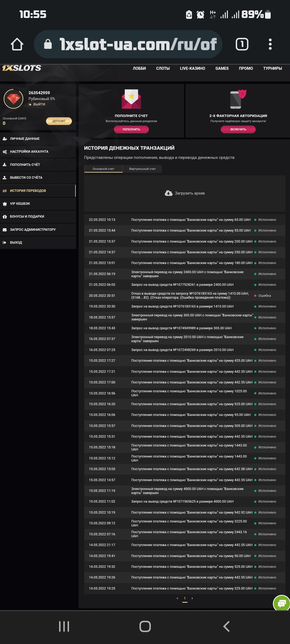
Task: Click ВКЛЮЧИТЬ for two-factor authorization
Action: [x=238, y=129]
